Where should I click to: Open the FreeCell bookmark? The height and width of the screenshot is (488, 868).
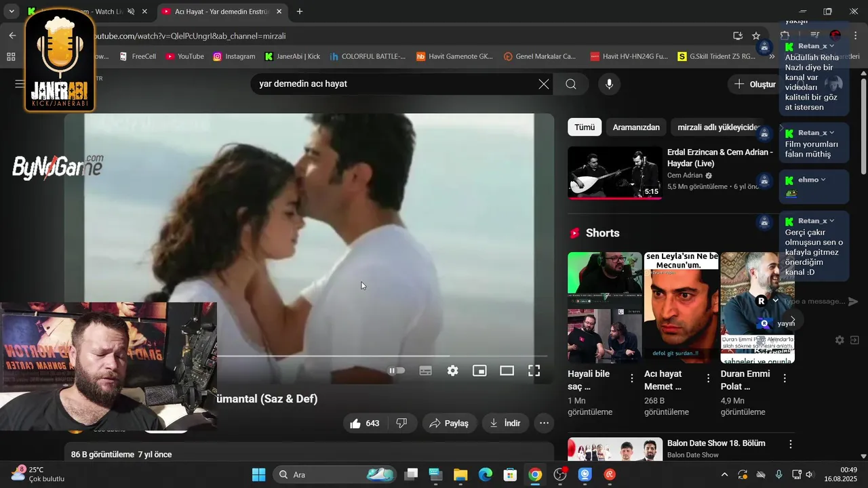(x=137, y=56)
